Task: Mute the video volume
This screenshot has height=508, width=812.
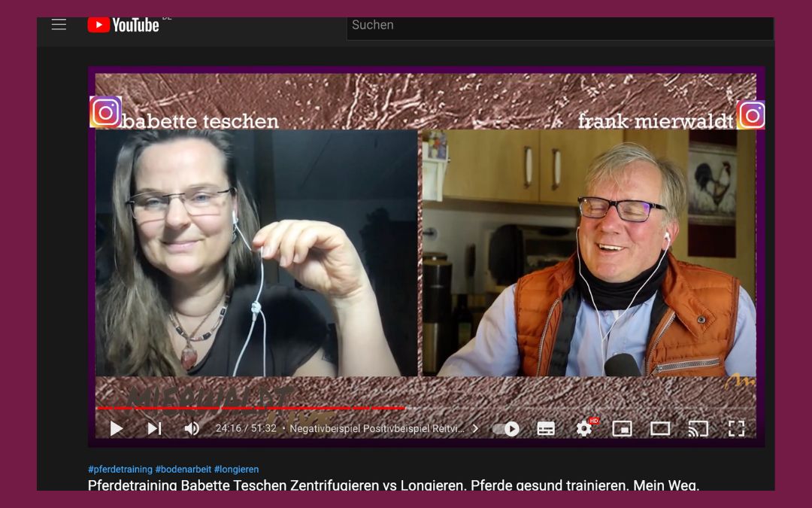Action: 192,429
